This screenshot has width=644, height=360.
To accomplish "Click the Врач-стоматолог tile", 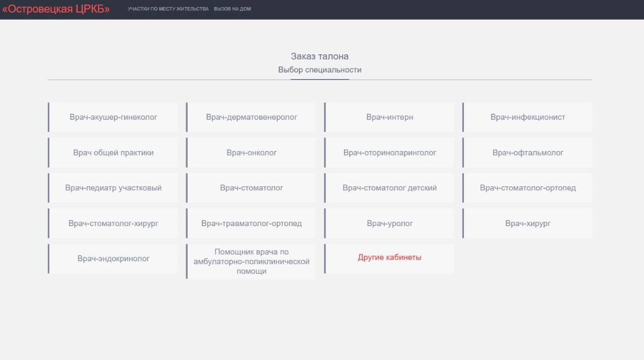I will pos(252,188).
